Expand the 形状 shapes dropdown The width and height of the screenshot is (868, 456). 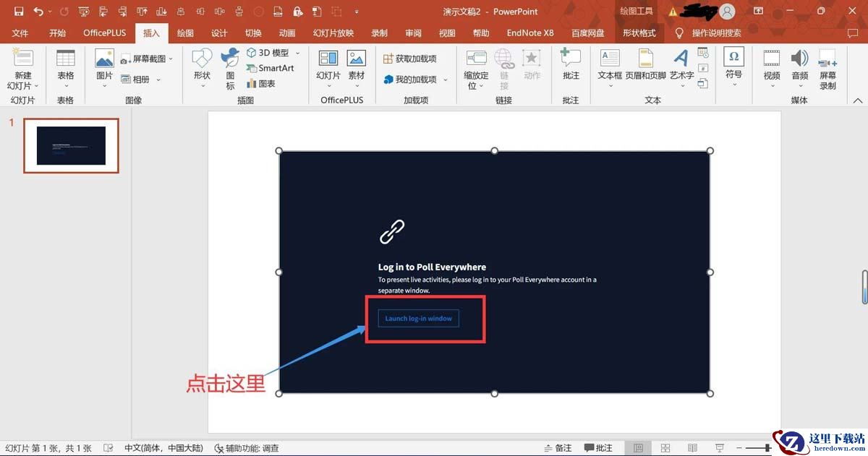point(202,69)
